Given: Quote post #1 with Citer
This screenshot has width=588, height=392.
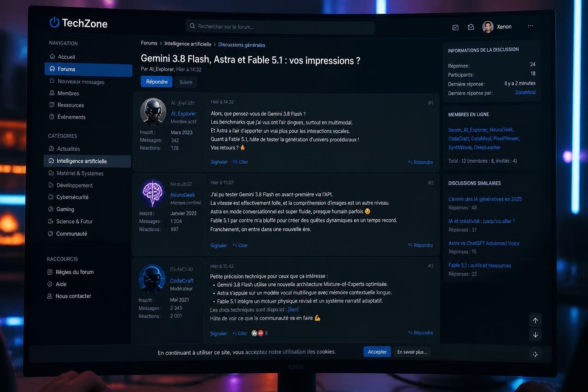Looking at the screenshot, I should (240, 162).
